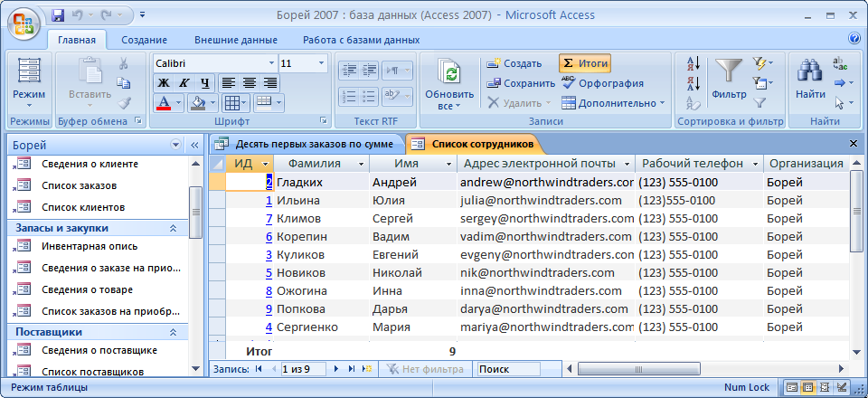This screenshot has width=868, height=398.
Task: Copy selection with copy icon
Action: coord(124,83)
